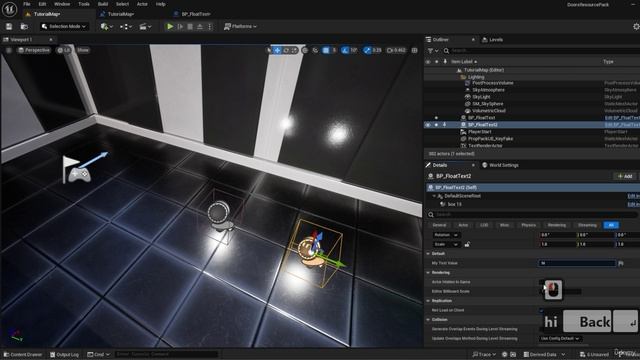Open the Cinematics clapperboard dropdown

point(145,27)
